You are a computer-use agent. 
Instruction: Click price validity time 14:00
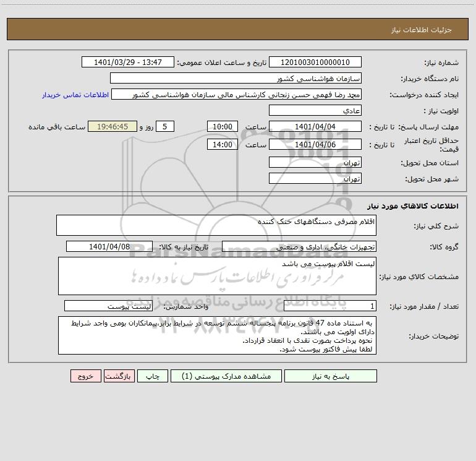pos(222,144)
